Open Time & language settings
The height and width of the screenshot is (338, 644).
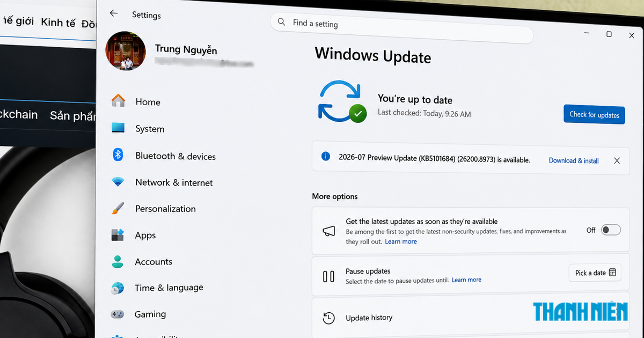[169, 288]
